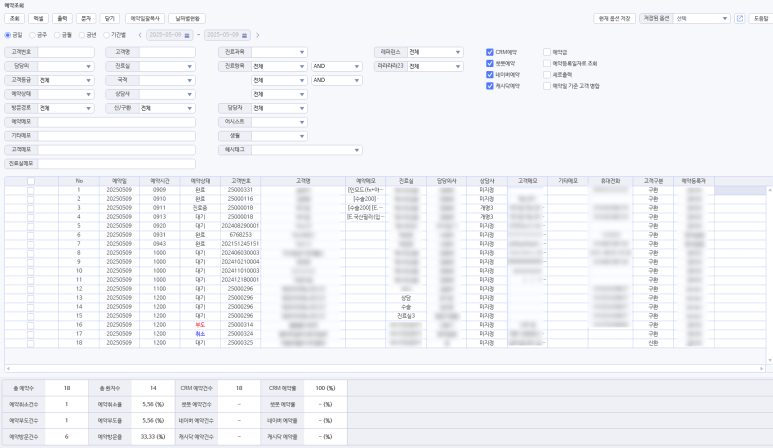Sort by the 예약시간 column header
The width and height of the screenshot is (773, 448).
159,181
